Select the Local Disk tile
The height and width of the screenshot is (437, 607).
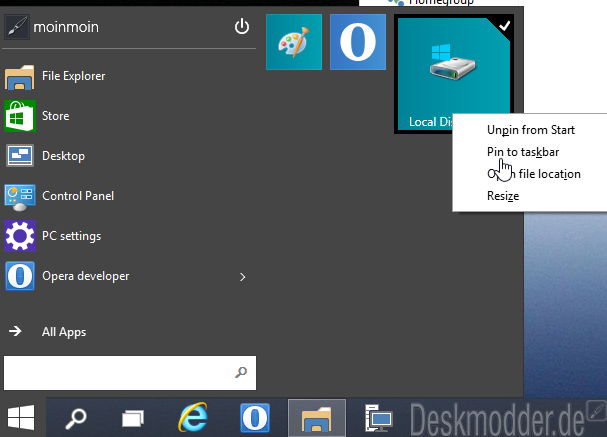[x=454, y=74]
